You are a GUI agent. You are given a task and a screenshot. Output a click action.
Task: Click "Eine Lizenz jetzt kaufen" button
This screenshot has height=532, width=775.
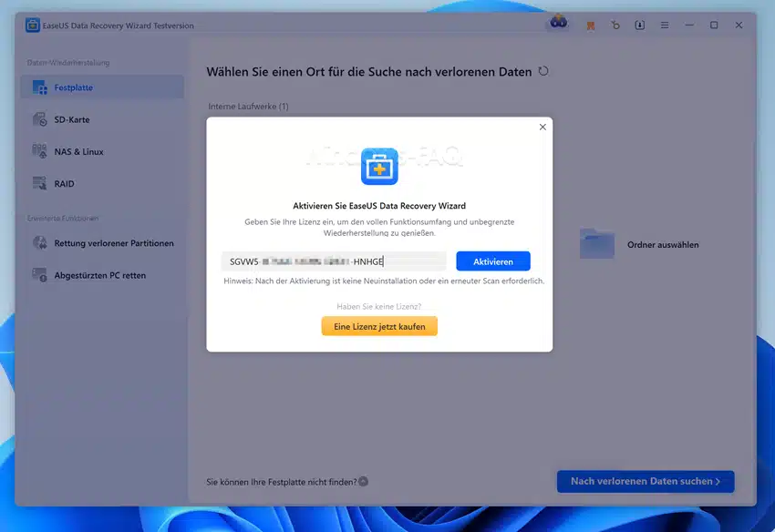tap(379, 326)
